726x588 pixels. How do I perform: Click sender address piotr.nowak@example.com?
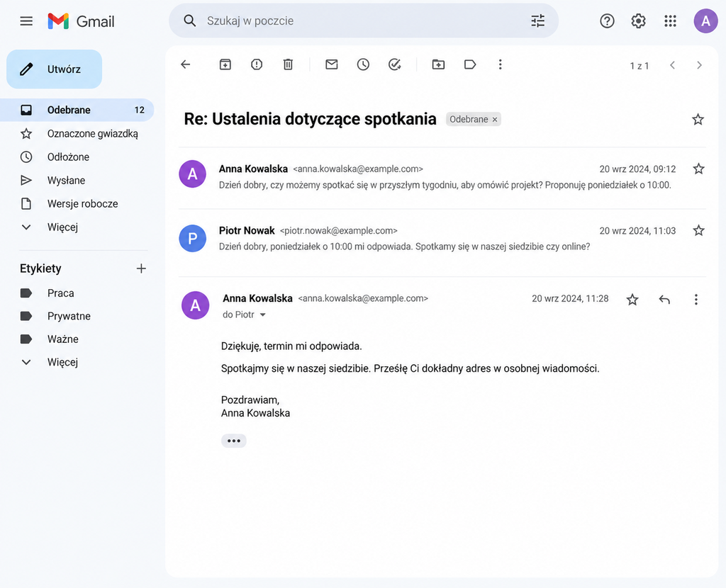click(338, 230)
